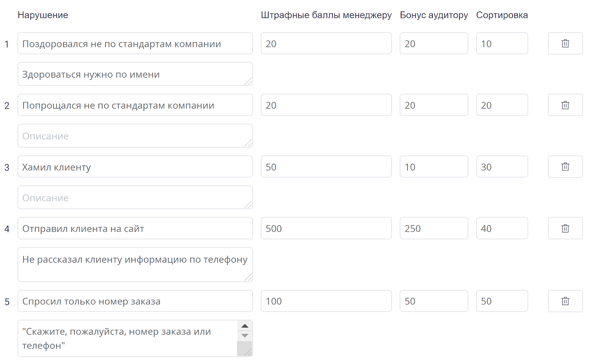Image resolution: width=597 pixels, height=364 pixels.
Task: Focus 'Не рассказал клиенту информацию' description box
Action: (x=135, y=264)
